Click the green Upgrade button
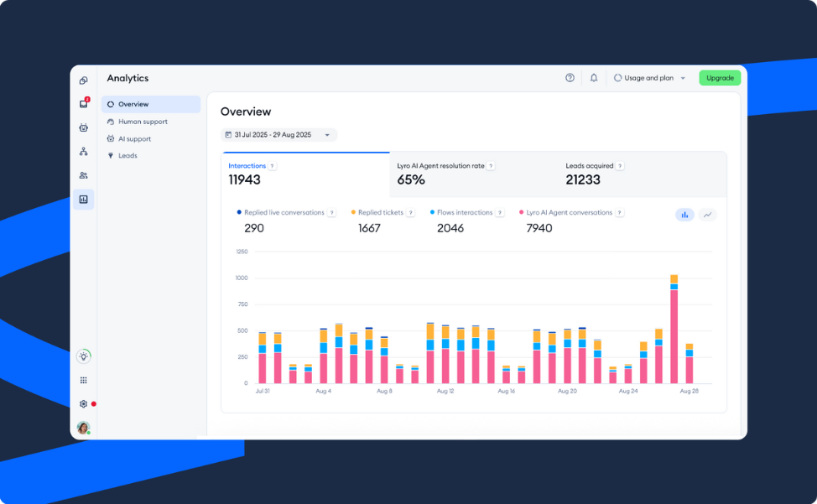 click(720, 78)
